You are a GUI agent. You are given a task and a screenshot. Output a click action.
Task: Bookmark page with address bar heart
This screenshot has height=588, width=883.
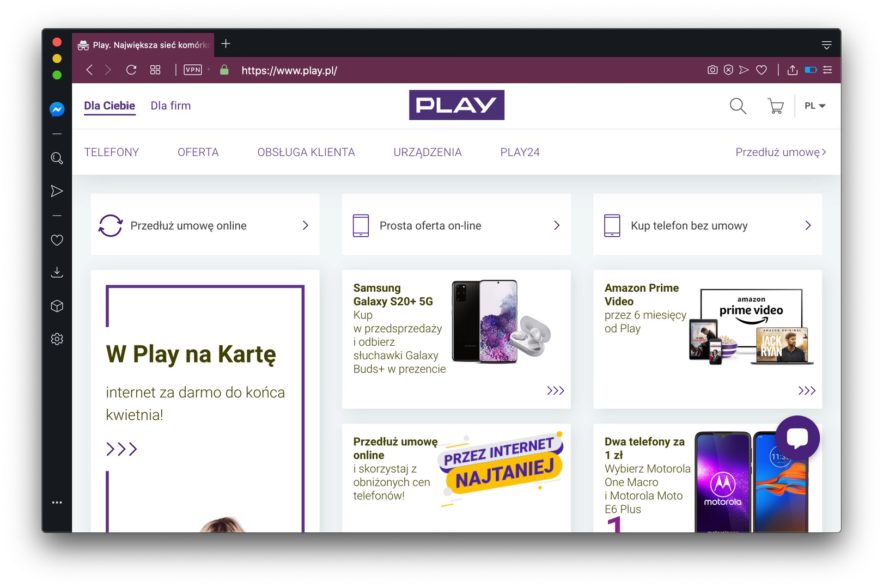[762, 70]
